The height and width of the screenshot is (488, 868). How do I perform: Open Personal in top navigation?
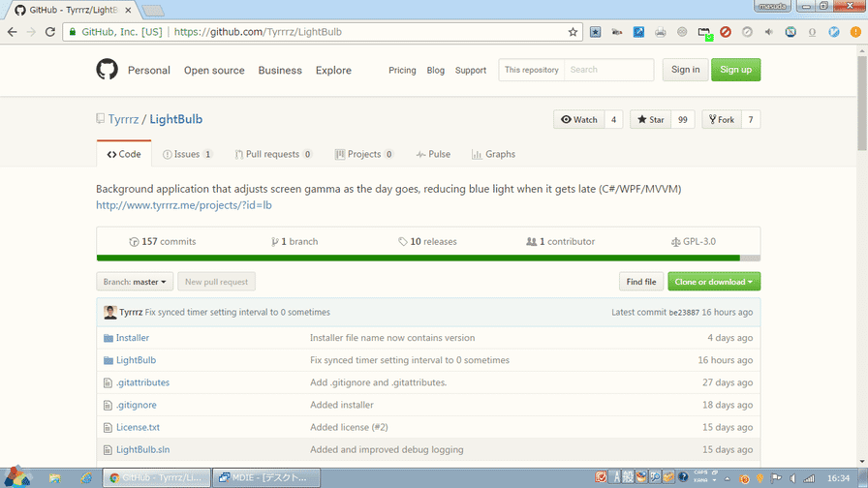[x=149, y=71]
